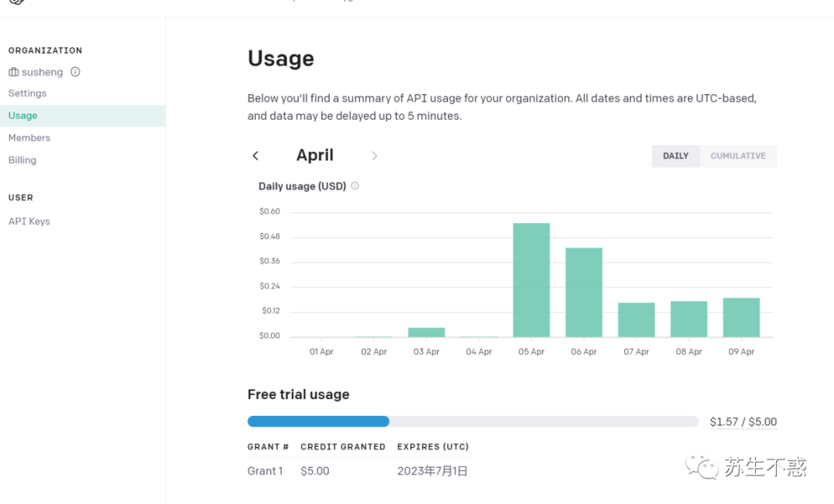Click the briefcase icon next to susheng
The image size is (834, 504).
point(14,72)
